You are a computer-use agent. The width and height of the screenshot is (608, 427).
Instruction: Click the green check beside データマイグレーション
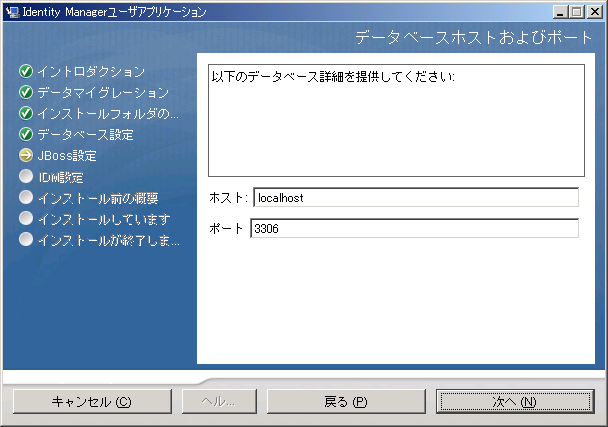click(26, 92)
